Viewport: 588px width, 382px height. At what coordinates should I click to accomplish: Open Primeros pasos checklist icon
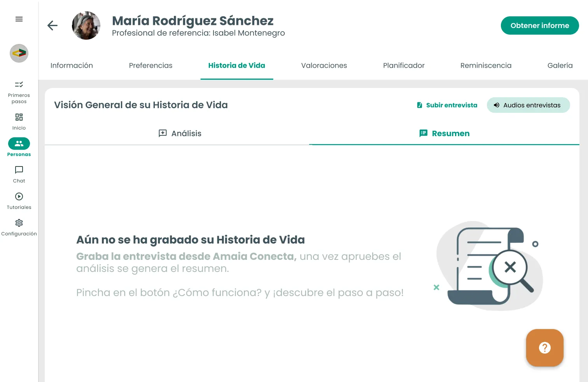(x=19, y=84)
